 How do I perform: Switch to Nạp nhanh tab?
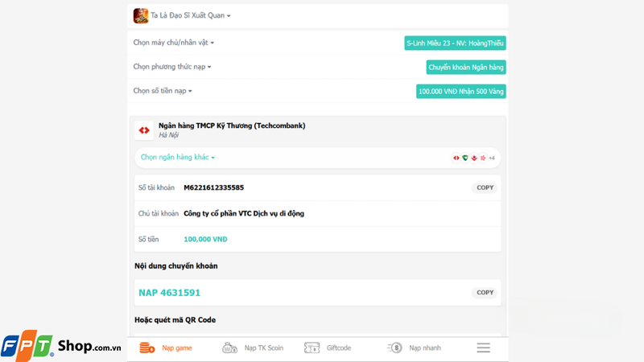(414, 348)
